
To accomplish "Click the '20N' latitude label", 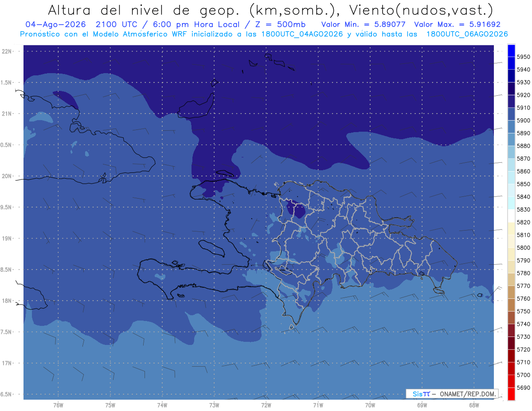I will pos(7,176).
